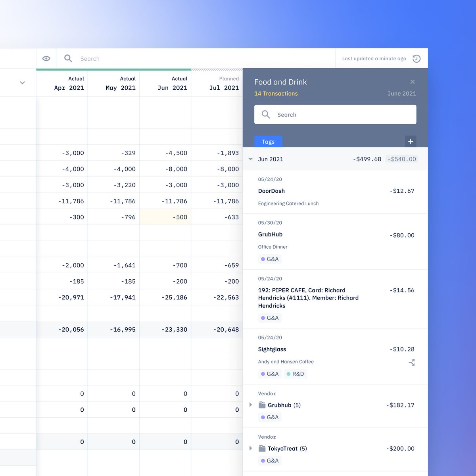This screenshot has width=476, height=476.
Task: Click the split icon on Sightglass row
Action: [412, 362]
